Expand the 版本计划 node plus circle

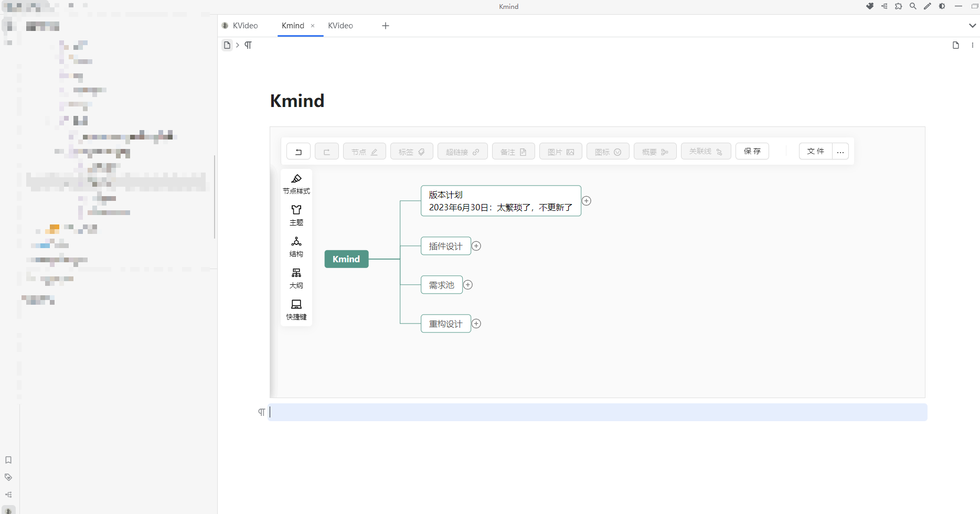587,201
